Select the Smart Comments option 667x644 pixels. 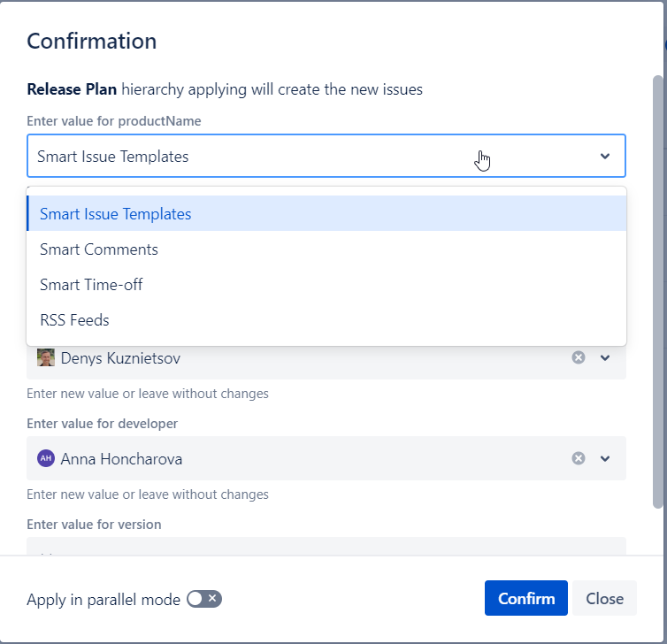[99, 249]
